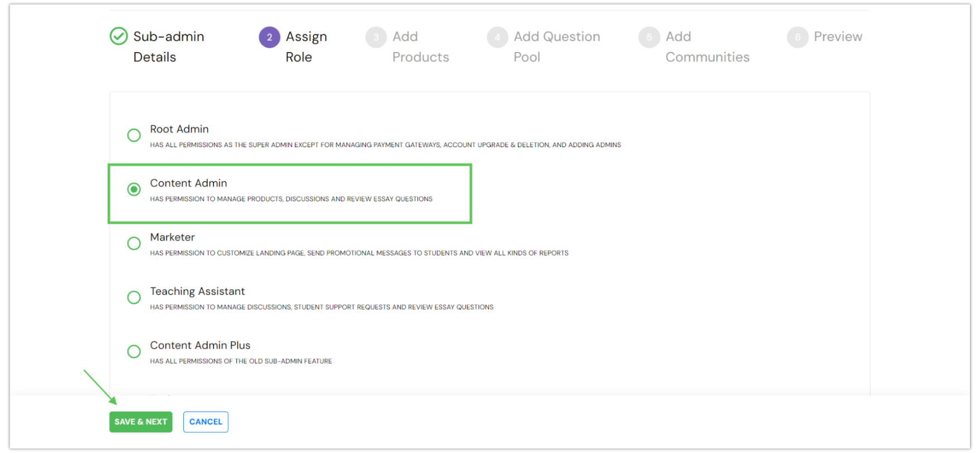Image resolution: width=980 pixels, height=453 pixels.
Task: Click the SAVE & NEXT button
Action: (140, 422)
